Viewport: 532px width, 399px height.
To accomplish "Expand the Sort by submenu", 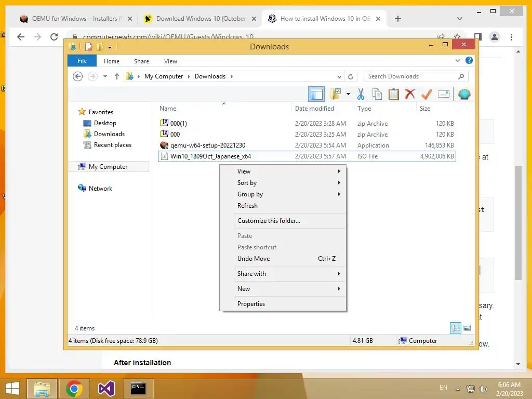I will pos(290,183).
